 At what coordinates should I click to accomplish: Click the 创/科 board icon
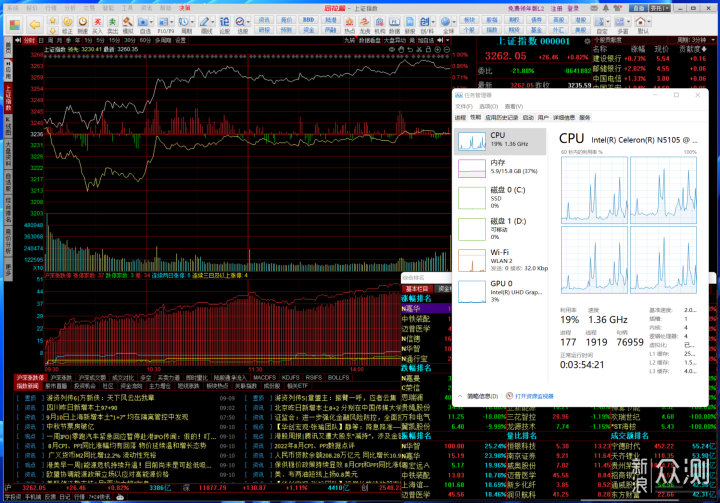(x=425, y=22)
